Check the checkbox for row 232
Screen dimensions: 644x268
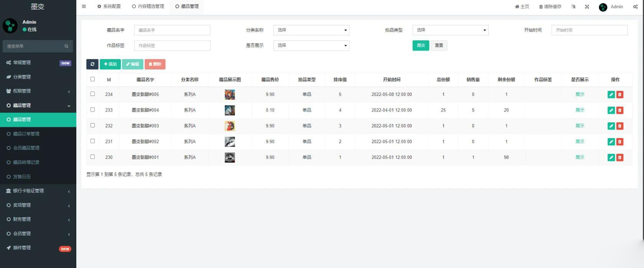(92, 125)
